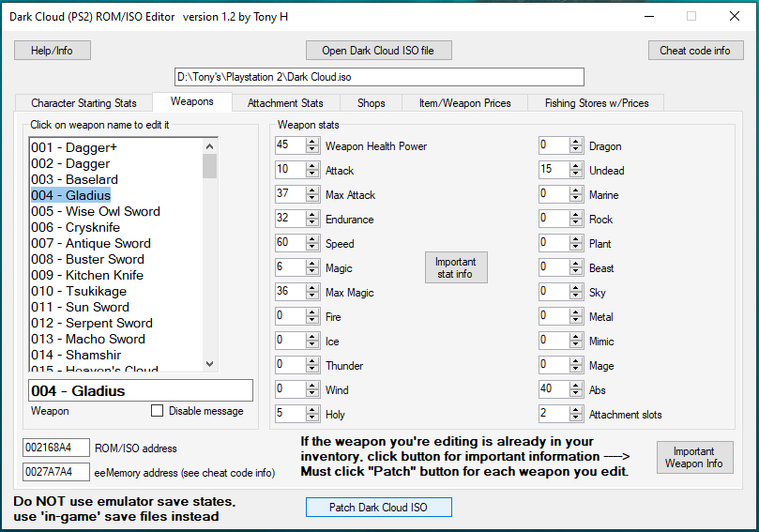Click the weapon list scrollbar thumb
The image size is (759, 532).
coord(209,166)
